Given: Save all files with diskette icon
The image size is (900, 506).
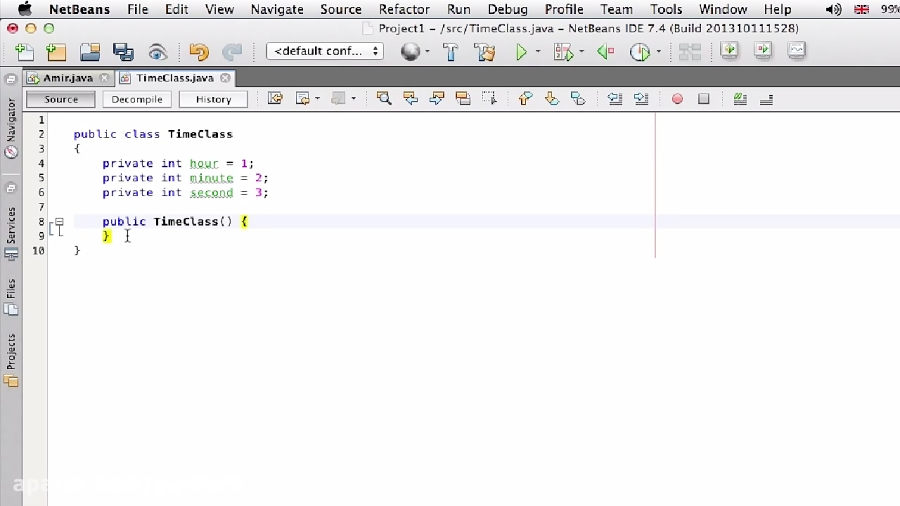Looking at the screenshot, I should point(123,52).
